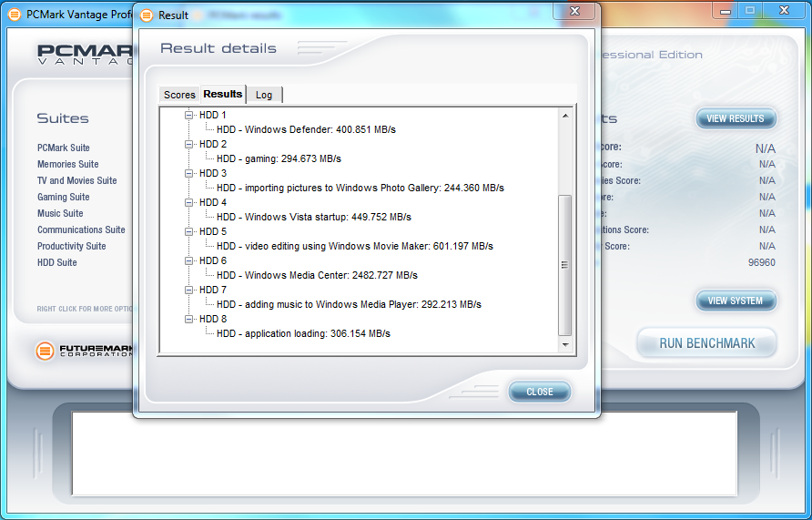Select Music Suite entry

point(60,213)
